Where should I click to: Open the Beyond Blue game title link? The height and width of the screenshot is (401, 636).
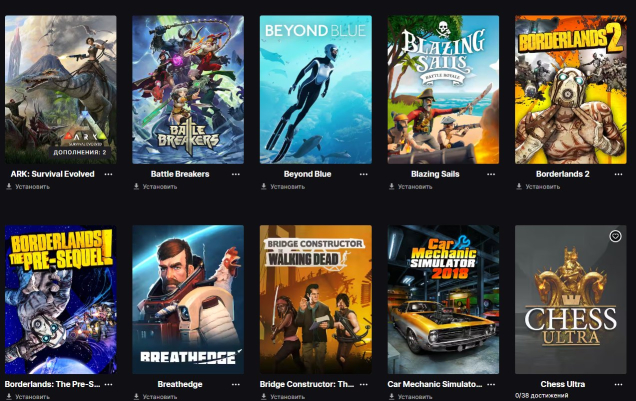(x=307, y=174)
